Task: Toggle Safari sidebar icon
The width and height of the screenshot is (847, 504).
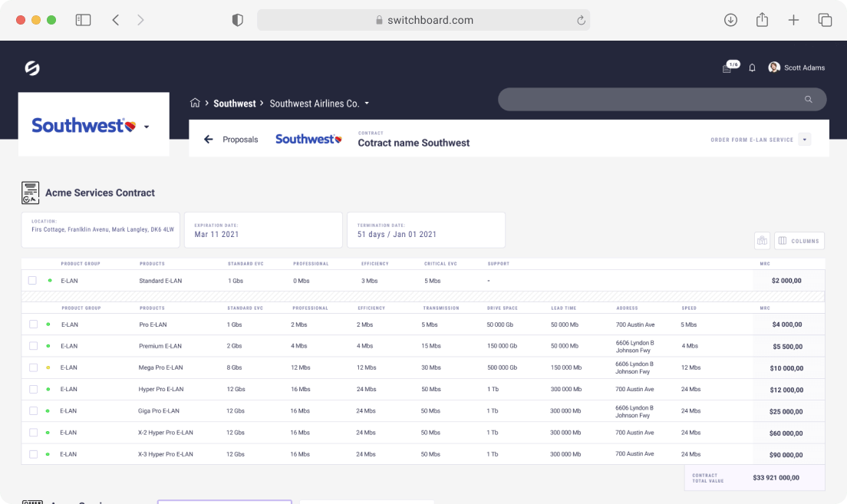Action: 83,20
